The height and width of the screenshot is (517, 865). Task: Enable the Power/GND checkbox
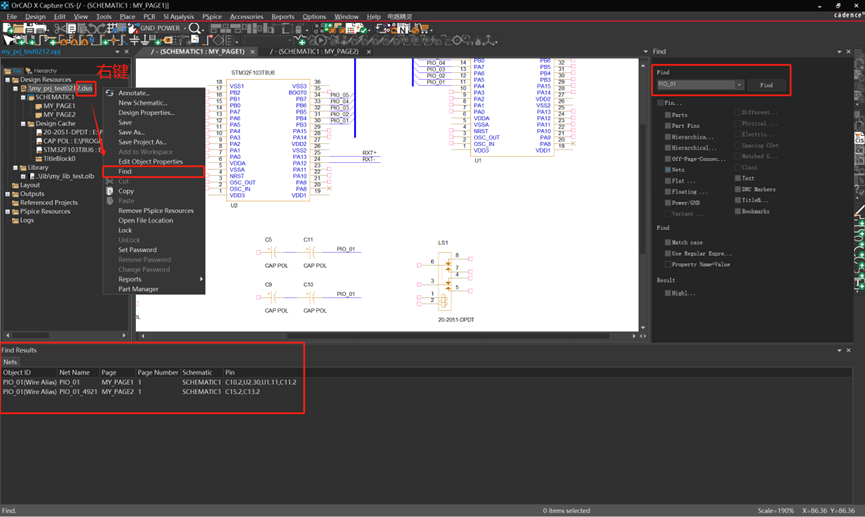pyautogui.click(x=668, y=202)
